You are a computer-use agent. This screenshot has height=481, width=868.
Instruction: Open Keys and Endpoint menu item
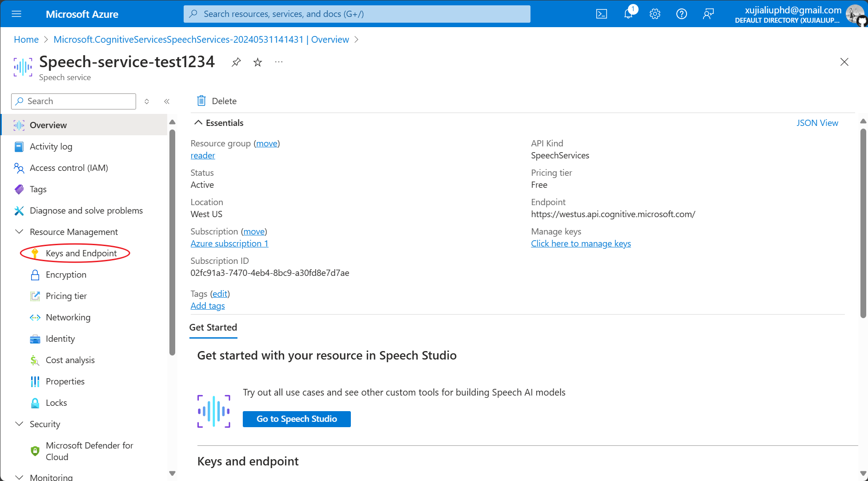(81, 253)
